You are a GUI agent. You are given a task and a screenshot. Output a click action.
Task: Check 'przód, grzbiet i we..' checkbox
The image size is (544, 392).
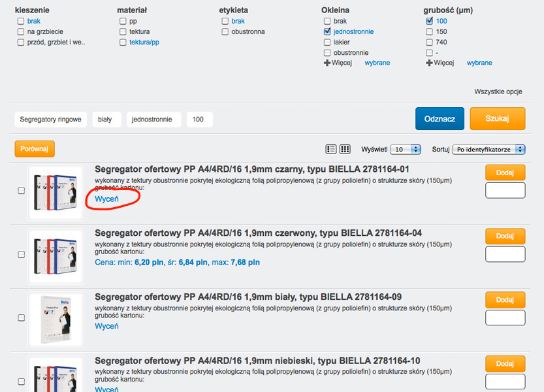pos(21,42)
